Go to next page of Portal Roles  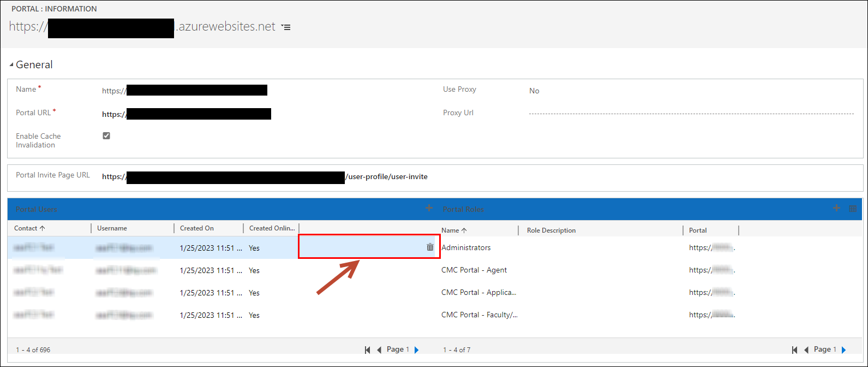(844, 350)
